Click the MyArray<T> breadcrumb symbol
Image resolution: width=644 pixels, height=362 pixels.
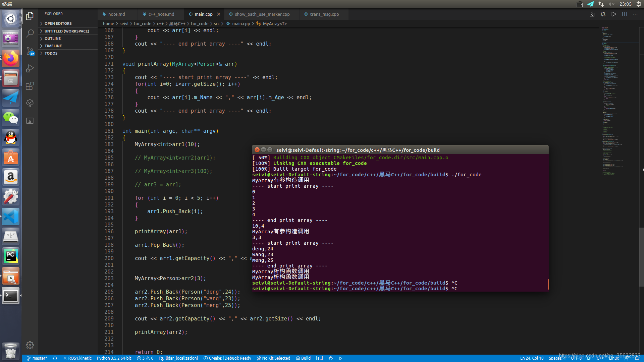(x=275, y=23)
